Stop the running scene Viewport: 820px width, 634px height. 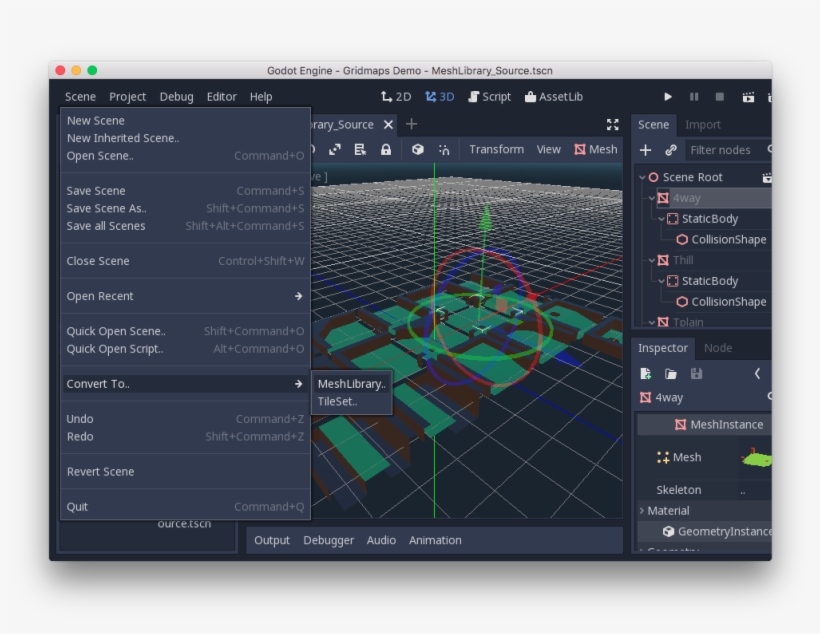(x=720, y=97)
